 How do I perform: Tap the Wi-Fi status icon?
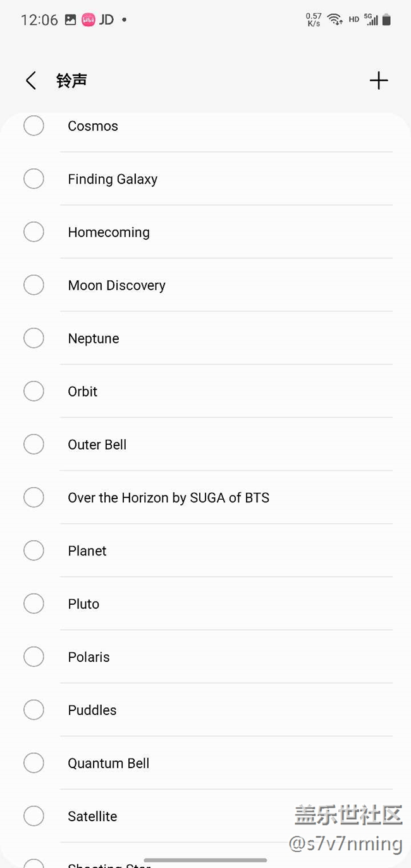click(335, 20)
